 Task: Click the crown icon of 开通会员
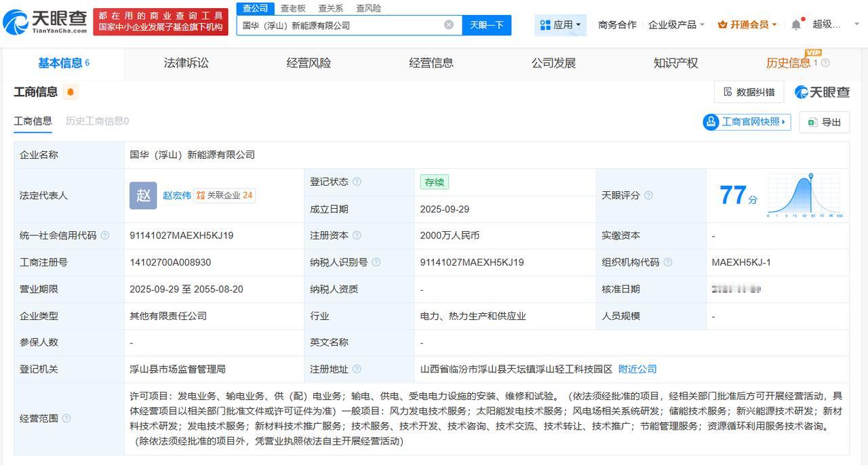click(722, 24)
